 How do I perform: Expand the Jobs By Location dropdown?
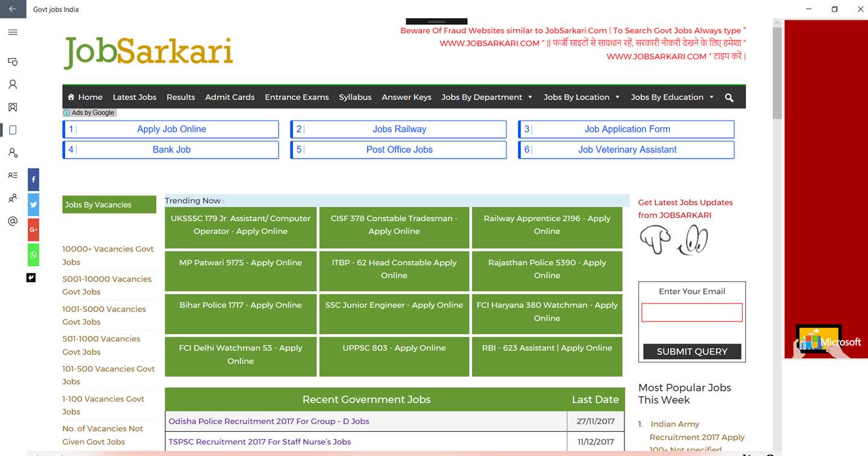[581, 97]
